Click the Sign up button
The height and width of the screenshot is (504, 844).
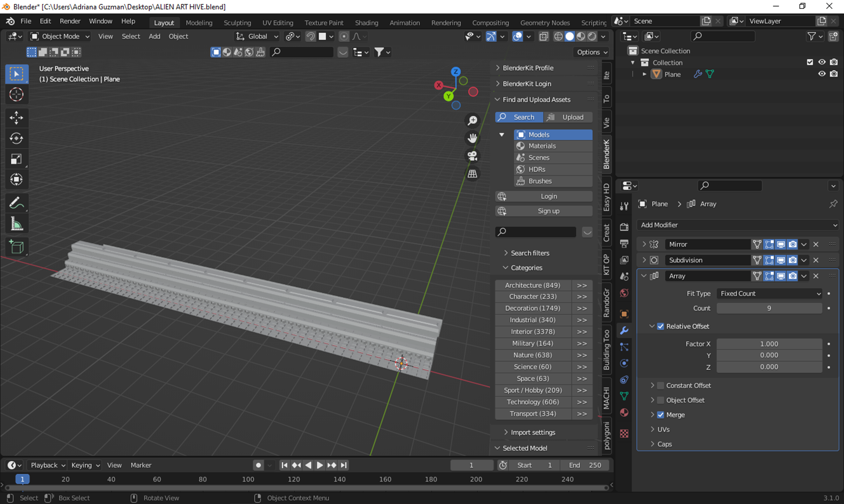[x=544, y=211]
